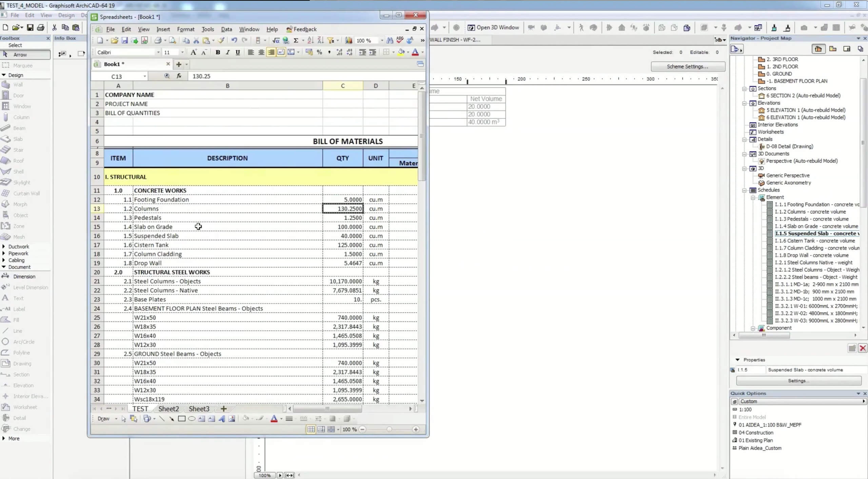Image resolution: width=868 pixels, height=479 pixels.
Task: Click the Sort Ascending icon
Action: (310, 41)
